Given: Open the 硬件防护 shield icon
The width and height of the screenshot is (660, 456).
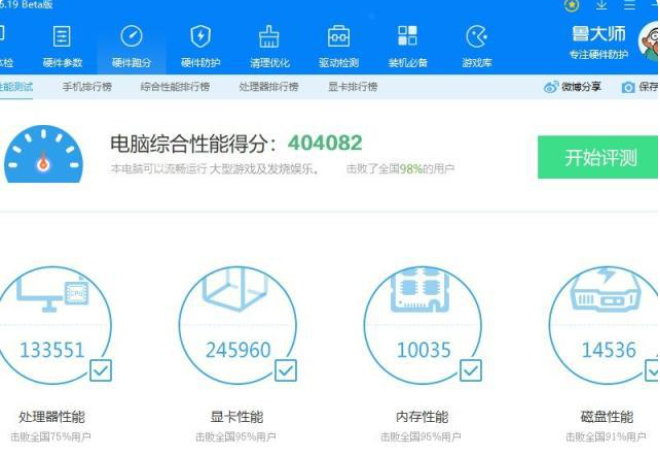Looking at the screenshot, I should point(200,39).
